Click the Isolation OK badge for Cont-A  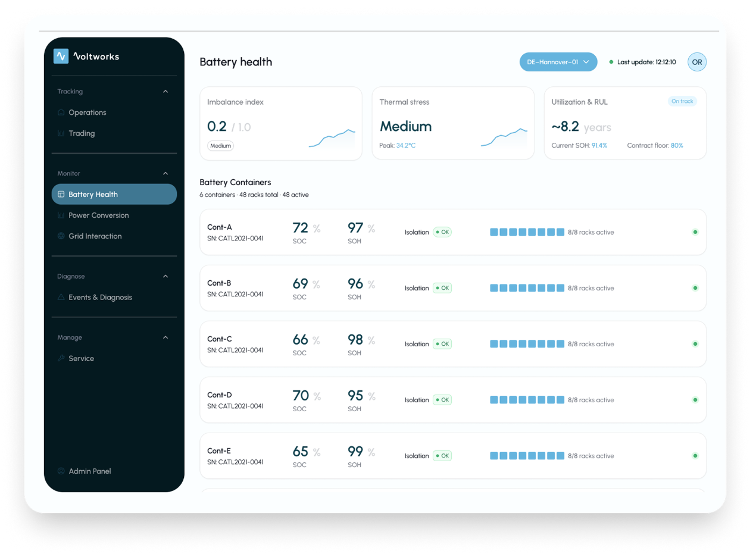[x=442, y=232]
